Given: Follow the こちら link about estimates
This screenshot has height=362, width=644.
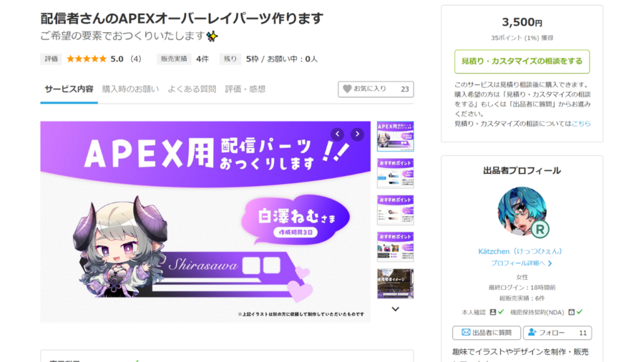Looking at the screenshot, I should 581,124.
